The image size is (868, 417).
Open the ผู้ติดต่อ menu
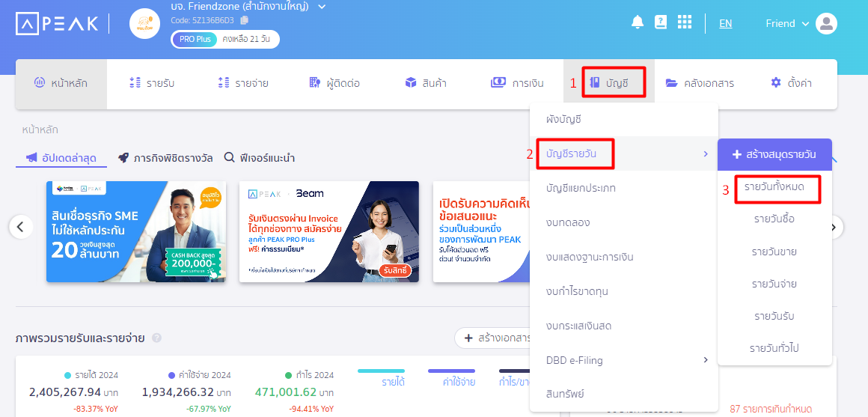point(334,84)
